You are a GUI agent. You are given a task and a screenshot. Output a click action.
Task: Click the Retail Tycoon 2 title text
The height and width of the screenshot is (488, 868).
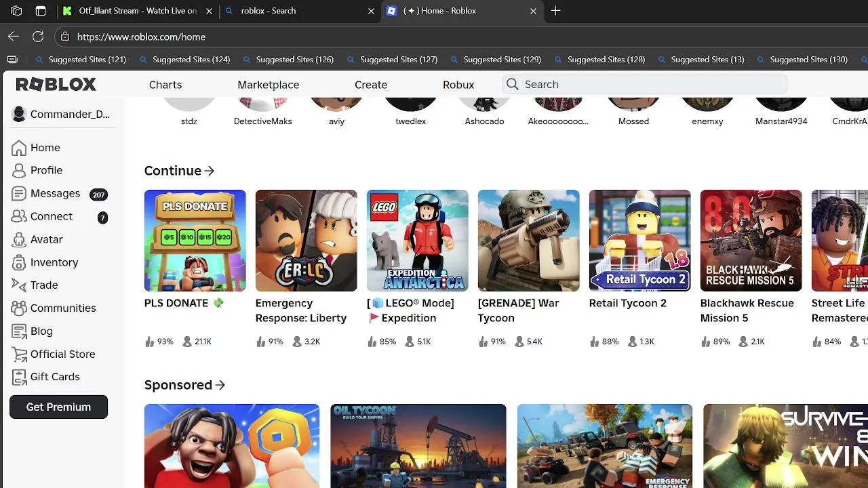pos(628,303)
